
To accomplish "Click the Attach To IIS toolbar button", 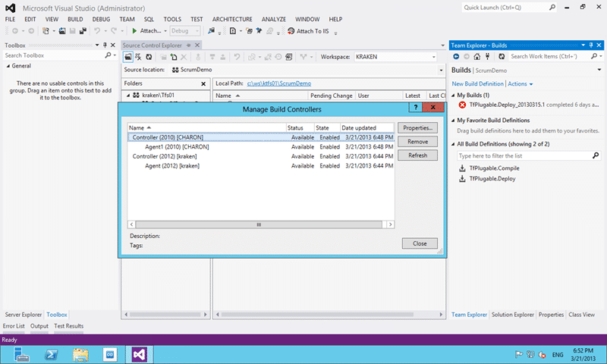I will (308, 31).
